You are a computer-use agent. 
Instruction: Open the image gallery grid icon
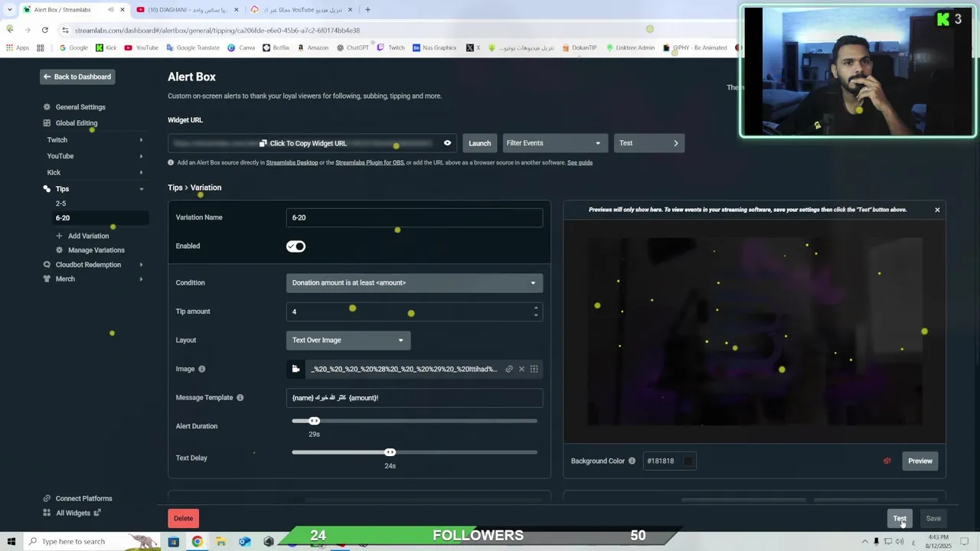coord(534,369)
